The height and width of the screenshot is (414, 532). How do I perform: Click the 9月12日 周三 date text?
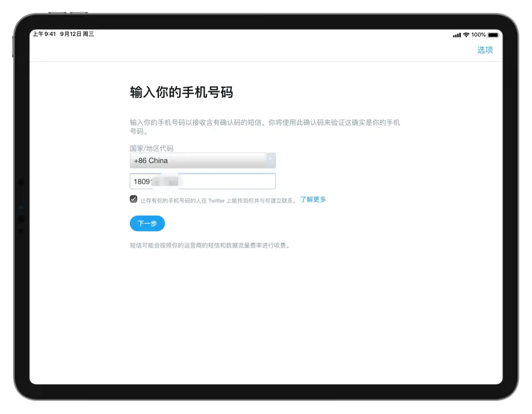pos(77,34)
